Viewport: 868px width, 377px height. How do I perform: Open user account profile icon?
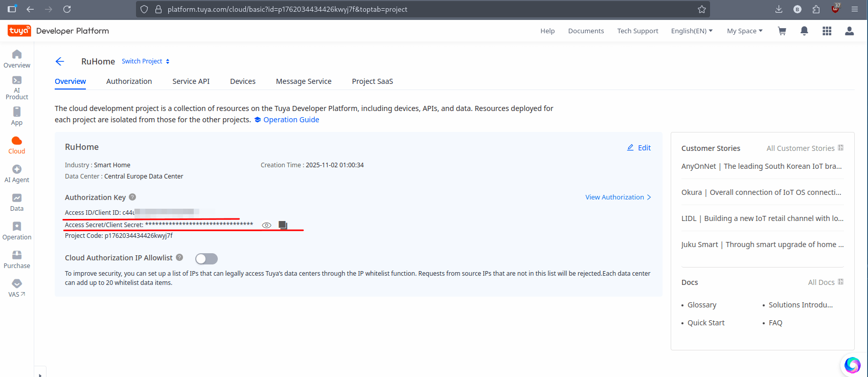[x=849, y=31]
